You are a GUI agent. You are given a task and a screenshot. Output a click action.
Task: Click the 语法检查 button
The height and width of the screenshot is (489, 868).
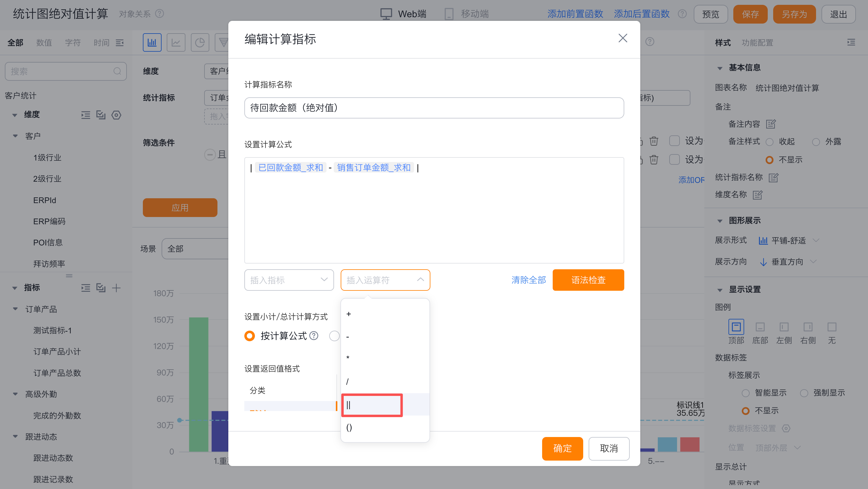pyautogui.click(x=588, y=280)
